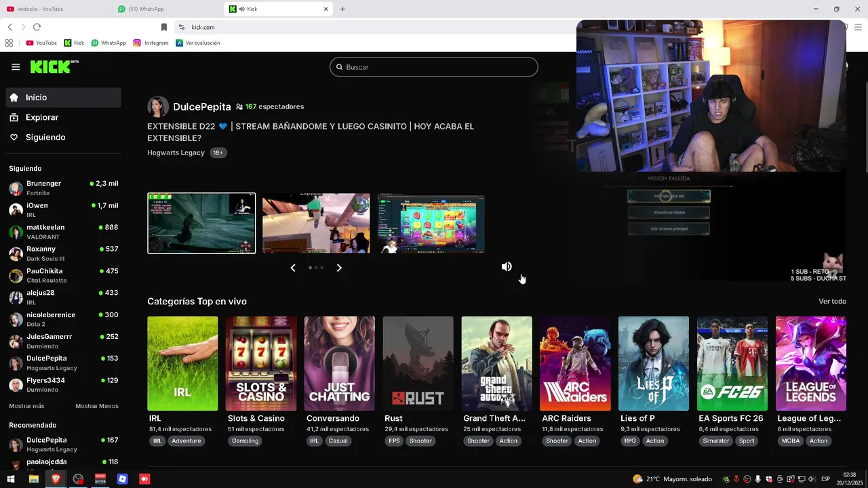Open DulcePepita's avatar in featured stream
Screen dimensions: 868x488
158,106
